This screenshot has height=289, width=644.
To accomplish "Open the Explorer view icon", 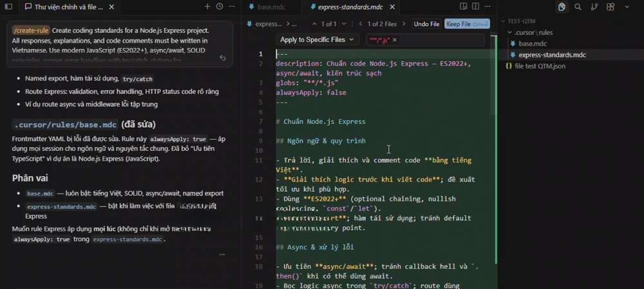I will click(562, 6).
